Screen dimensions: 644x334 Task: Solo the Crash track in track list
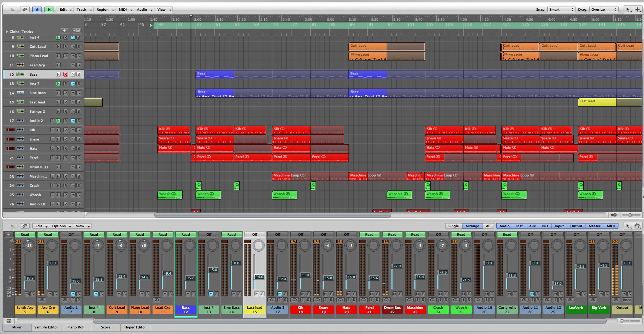click(79, 186)
